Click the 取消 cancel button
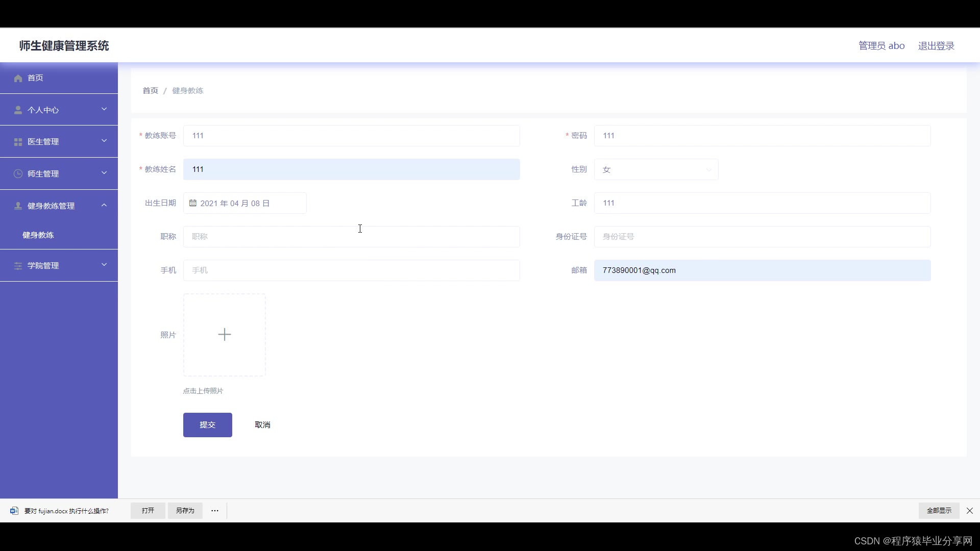980x551 pixels. 262,425
